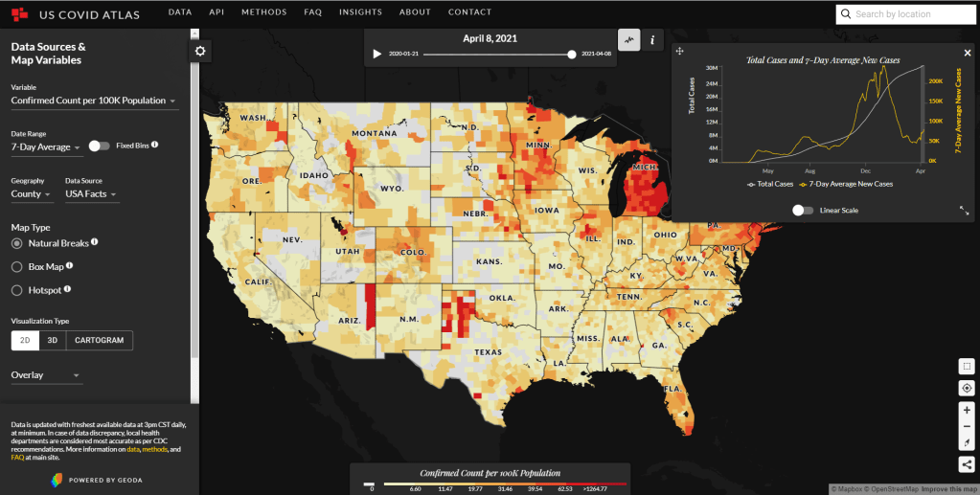
Task: Expand the 7-Day Average date range dropdown
Action: tap(45, 147)
